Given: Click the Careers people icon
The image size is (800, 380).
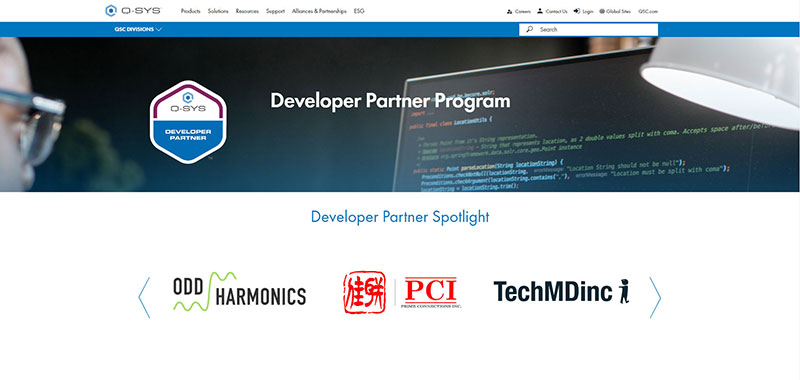Looking at the screenshot, I should (x=509, y=11).
